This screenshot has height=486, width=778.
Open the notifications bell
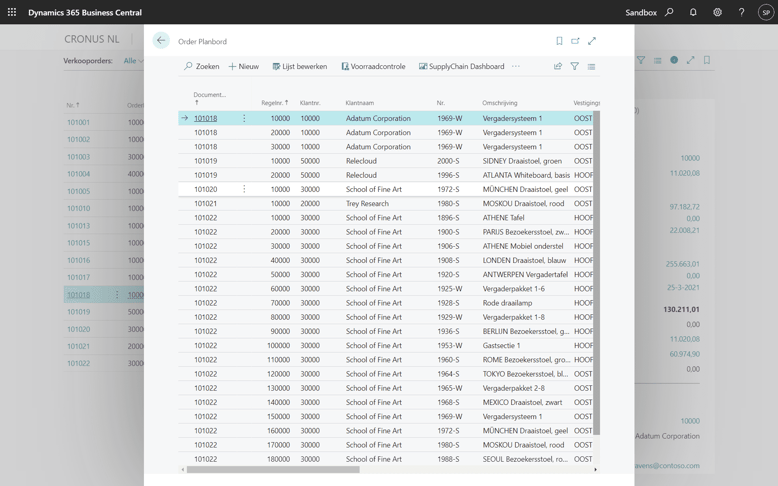(x=693, y=12)
